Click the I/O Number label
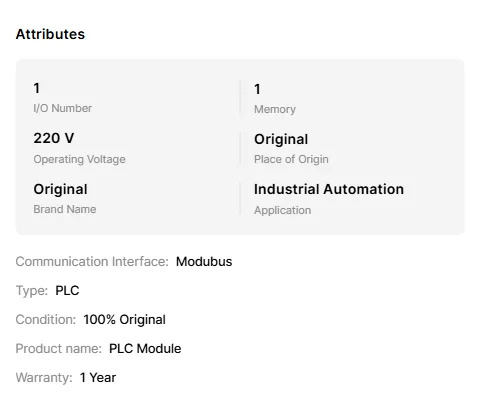Viewport: 478px width, 401px height. [x=63, y=108]
